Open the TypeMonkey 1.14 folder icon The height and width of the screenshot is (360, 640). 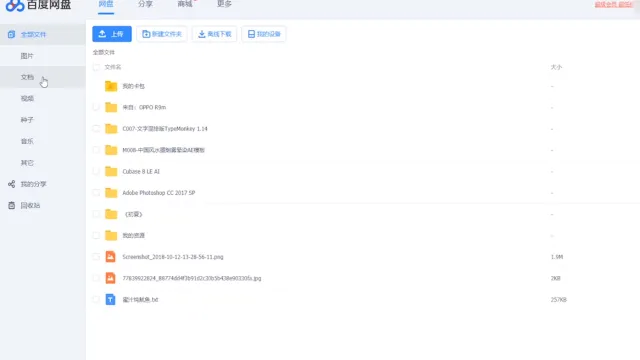(111, 129)
